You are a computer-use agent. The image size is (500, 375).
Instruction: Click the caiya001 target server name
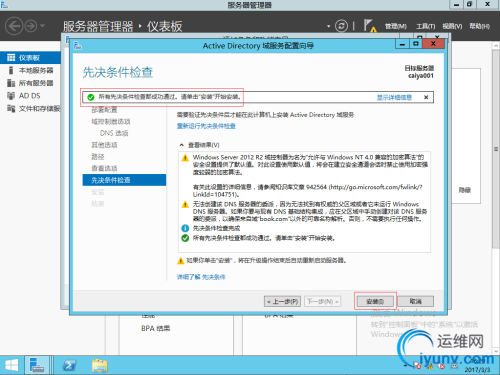pos(421,76)
